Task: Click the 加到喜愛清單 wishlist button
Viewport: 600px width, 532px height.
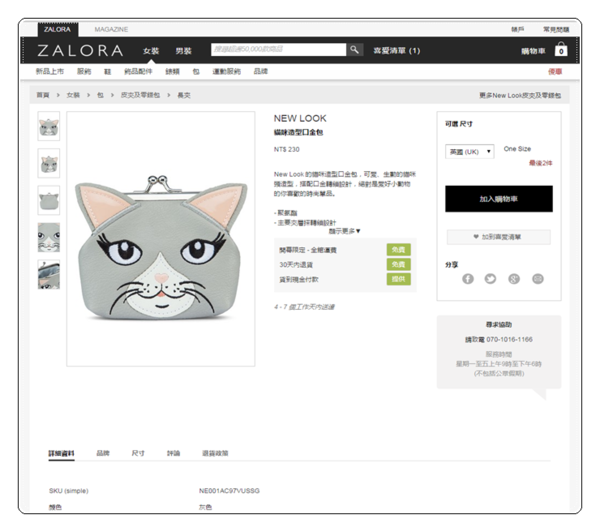Action: 499,237
